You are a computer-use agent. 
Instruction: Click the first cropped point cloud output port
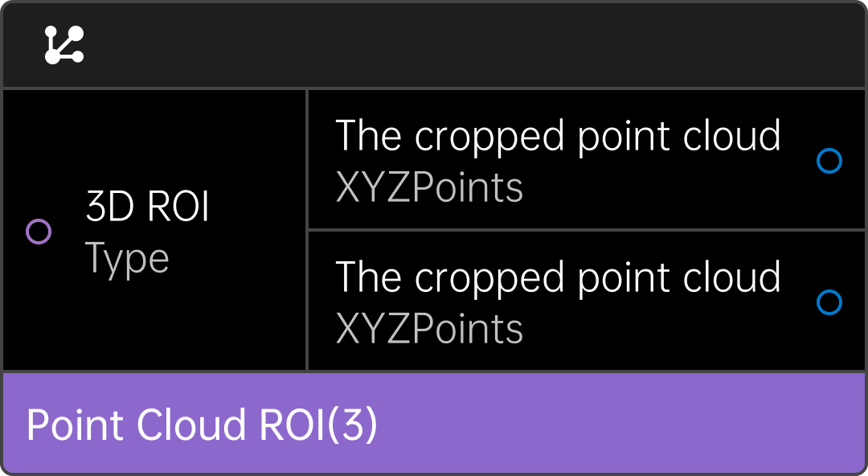829,161
